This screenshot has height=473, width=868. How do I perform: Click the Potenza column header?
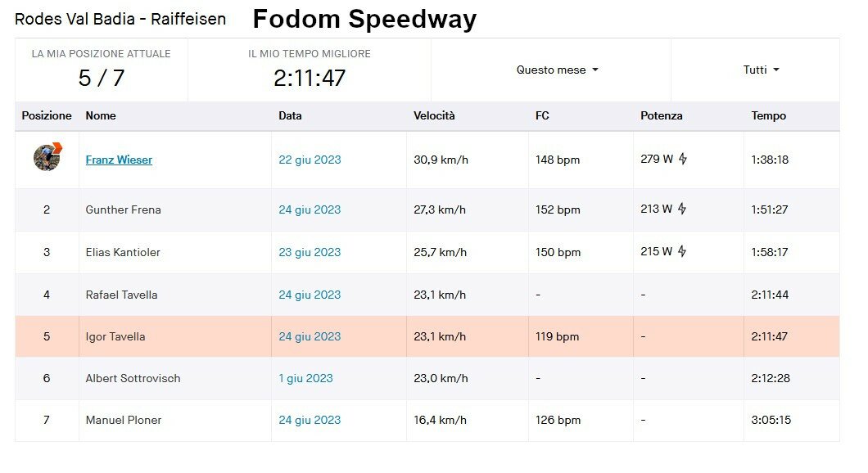coord(662,115)
